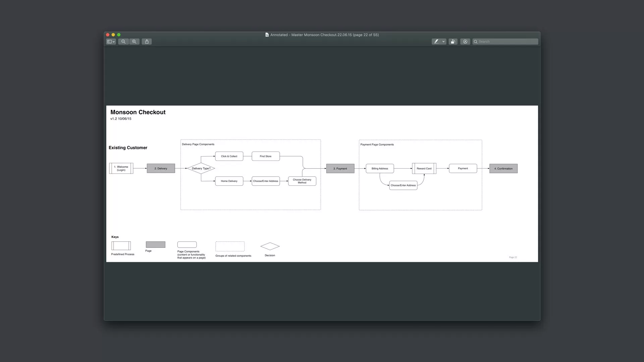644x362 pixels.
Task: Click the document proxy icon in title
Action: 267,35
